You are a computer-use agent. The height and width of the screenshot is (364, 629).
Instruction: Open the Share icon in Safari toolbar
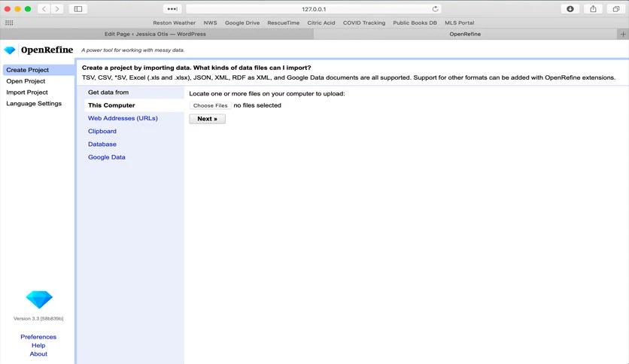pos(593,9)
